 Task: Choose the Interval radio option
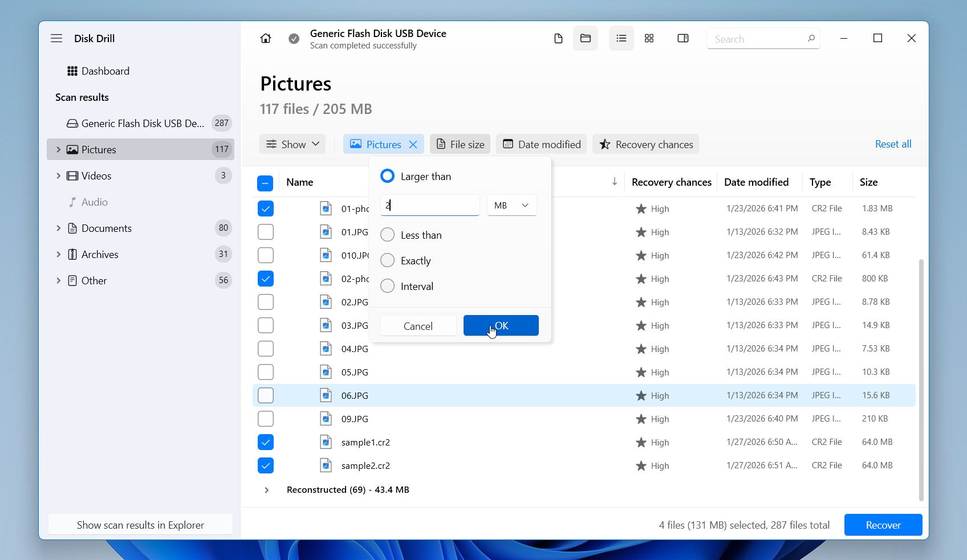point(388,286)
